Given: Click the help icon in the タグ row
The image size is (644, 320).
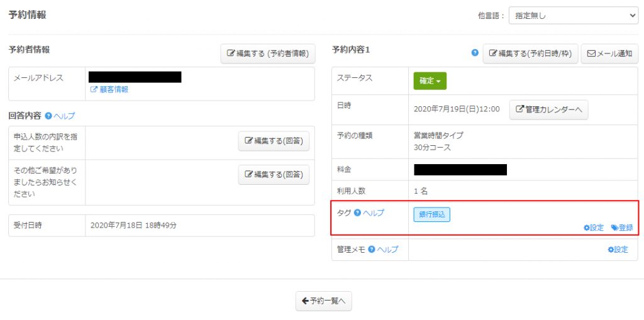Looking at the screenshot, I should pyautogui.click(x=357, y=212).
